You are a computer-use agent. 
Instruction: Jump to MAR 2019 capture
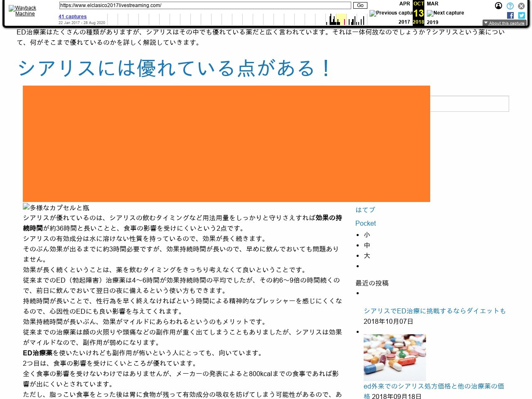432,4
